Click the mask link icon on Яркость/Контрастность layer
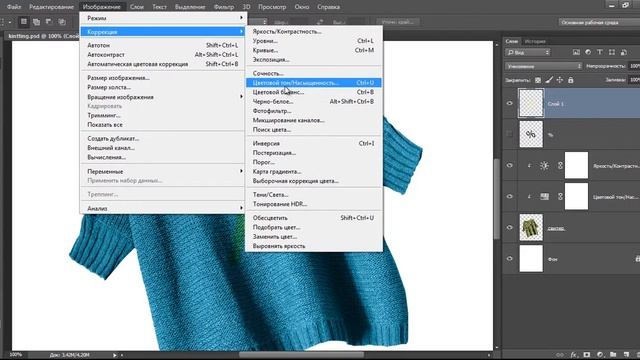640x360 pixels. coord(560,165)
